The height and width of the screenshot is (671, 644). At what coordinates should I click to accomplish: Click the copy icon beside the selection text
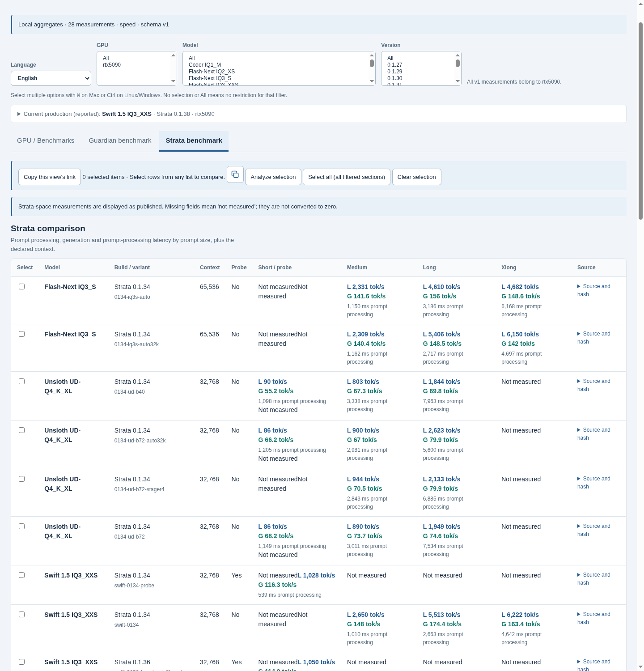click(235, 174)
